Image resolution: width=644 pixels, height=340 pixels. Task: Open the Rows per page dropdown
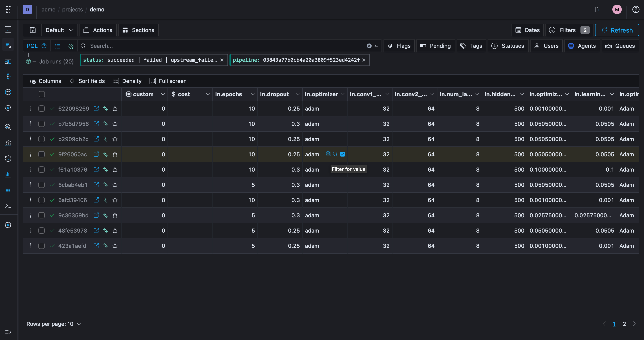[54, 324]
